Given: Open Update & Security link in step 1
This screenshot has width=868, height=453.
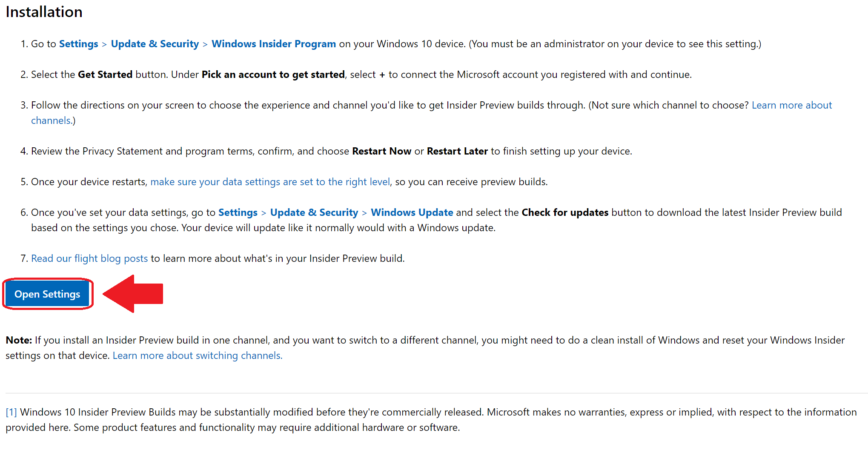Looking at the screenshot, I should [155, 44].
